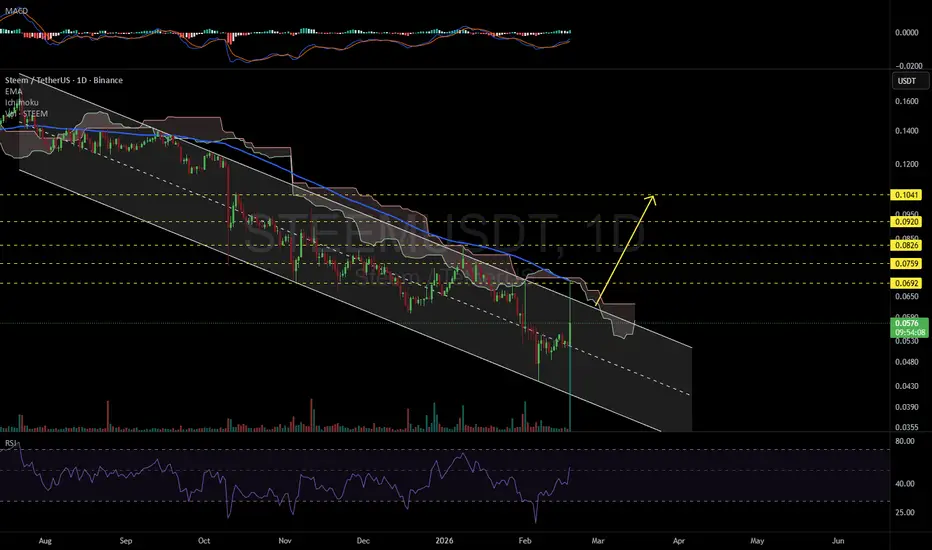Open the USDT currency selector button
Image resolution: width=932 pixels, height=550 pixels.
909,81
